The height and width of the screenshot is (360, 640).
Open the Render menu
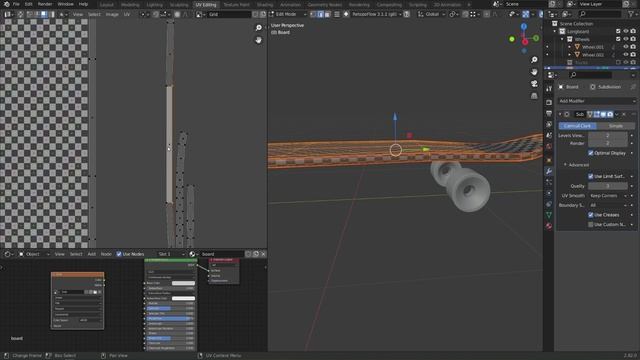45,4
